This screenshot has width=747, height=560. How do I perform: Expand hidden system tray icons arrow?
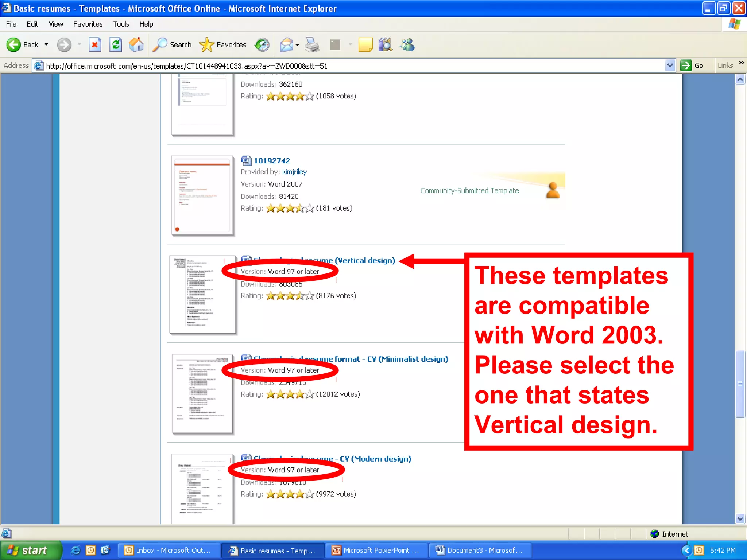pyautogui.click(x=687, y=550)
